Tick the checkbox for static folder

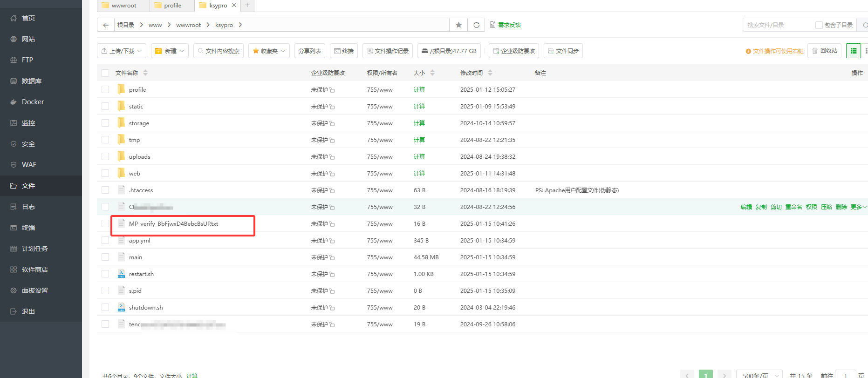[105, 107]
